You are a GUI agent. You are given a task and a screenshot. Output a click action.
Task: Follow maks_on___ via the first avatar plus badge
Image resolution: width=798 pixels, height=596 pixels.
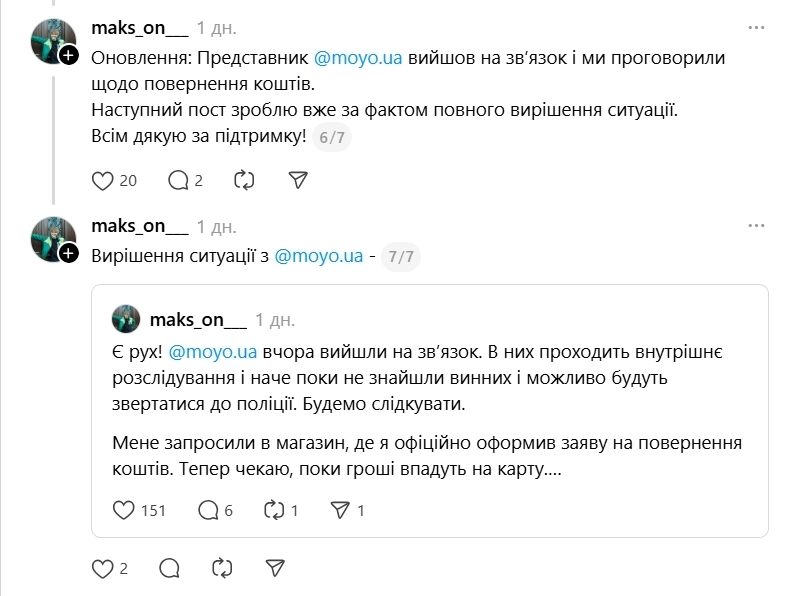pos(68,56)
